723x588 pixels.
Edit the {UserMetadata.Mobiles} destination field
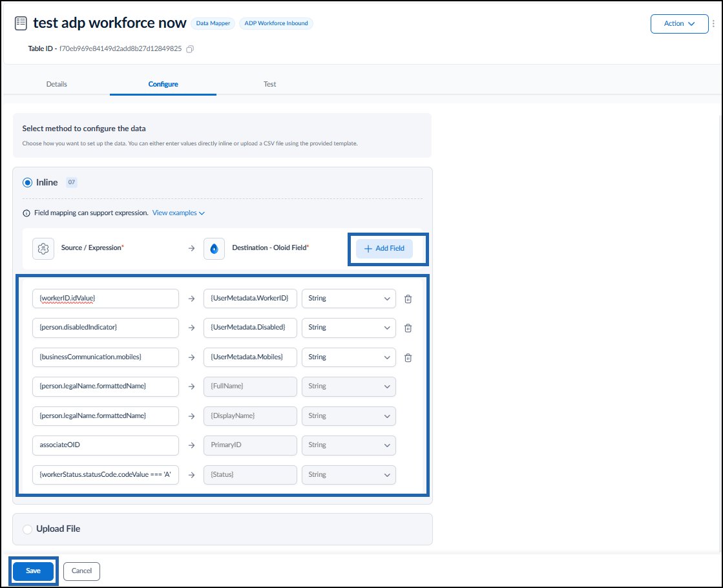coord(250,357)
